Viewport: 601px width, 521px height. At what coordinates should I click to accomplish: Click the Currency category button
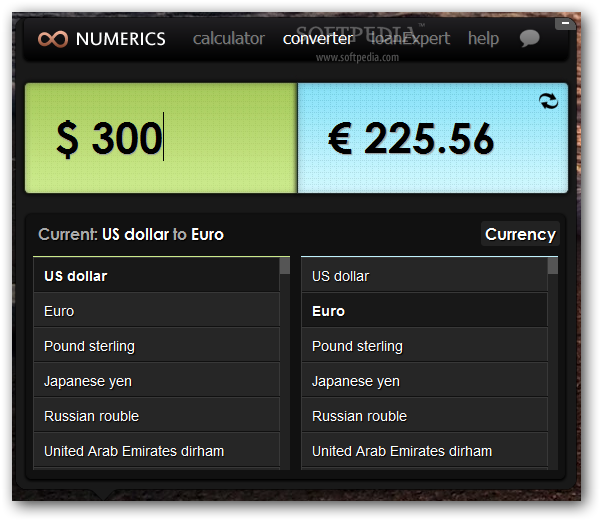520,234
